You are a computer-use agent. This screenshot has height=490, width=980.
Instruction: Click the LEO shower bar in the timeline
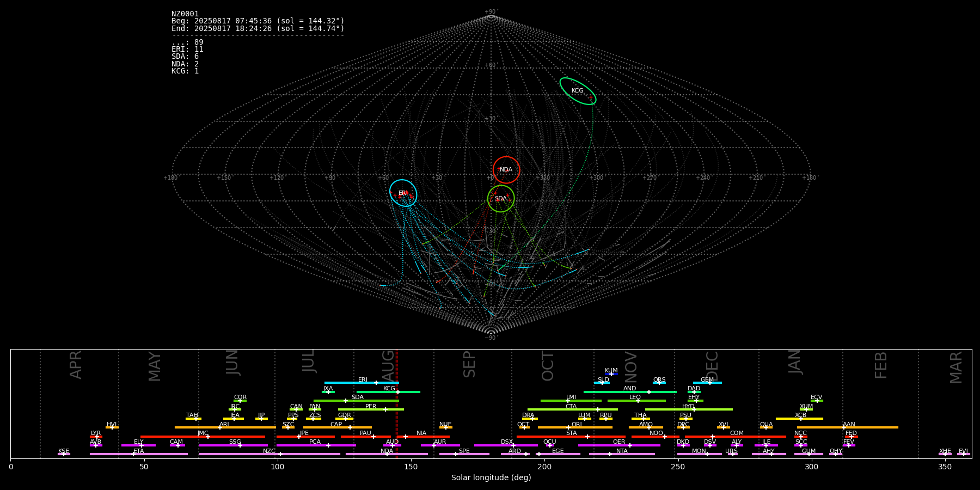[636, 401]
